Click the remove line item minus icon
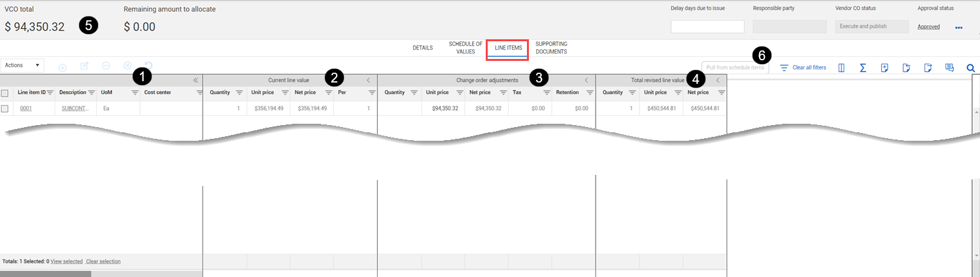The height and width of the screenshot is (277, 980). point(106,66)
